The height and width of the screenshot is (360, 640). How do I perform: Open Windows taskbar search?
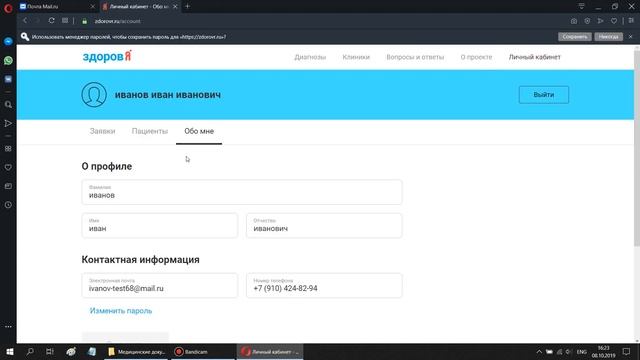[x=30, y=352]
